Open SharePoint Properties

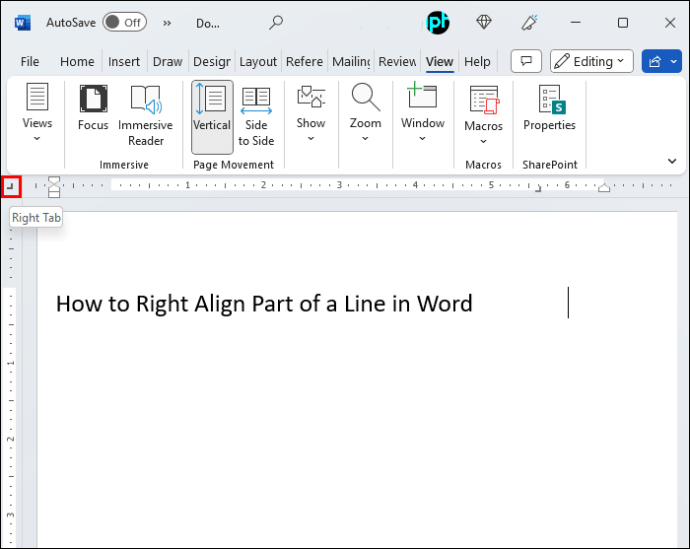(x=549, y=108)
